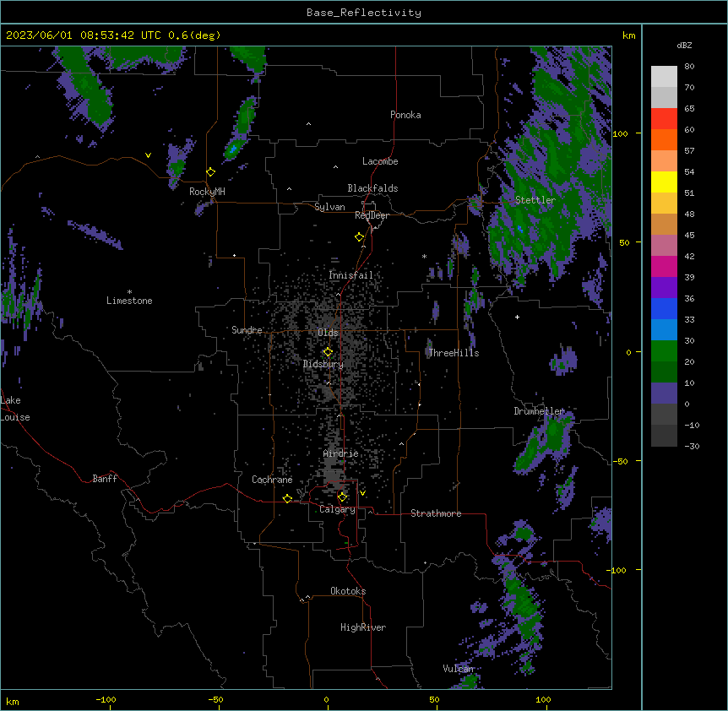The image size is (728, 711).
Task: Select the blue 36 dBZ legend swatch
Action: pyautogui.click(x=664, y=308)
